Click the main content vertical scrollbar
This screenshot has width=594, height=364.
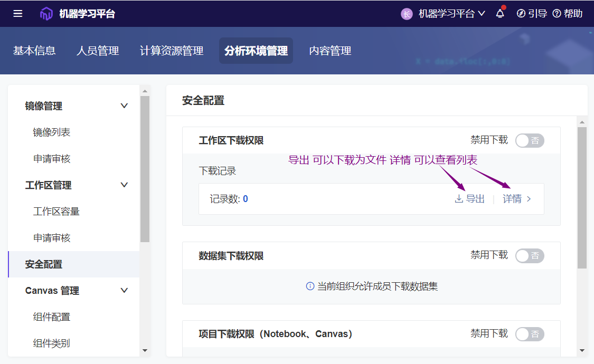582,198
